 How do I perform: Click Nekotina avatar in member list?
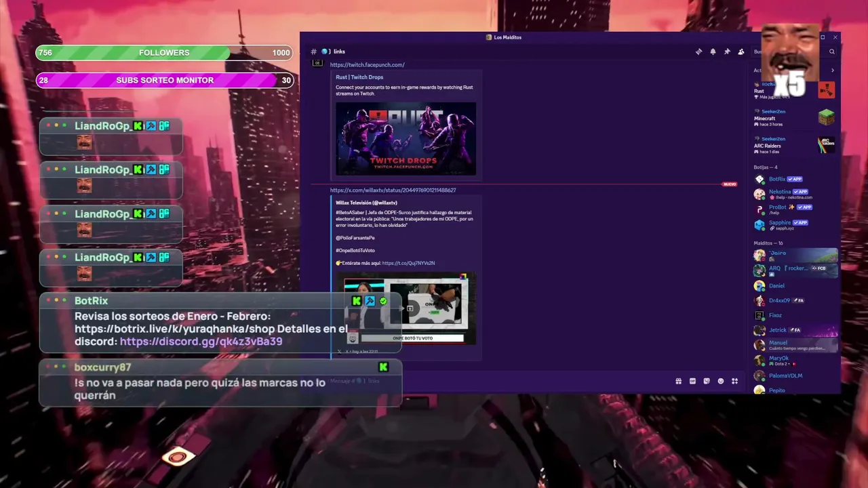point(759,194)
